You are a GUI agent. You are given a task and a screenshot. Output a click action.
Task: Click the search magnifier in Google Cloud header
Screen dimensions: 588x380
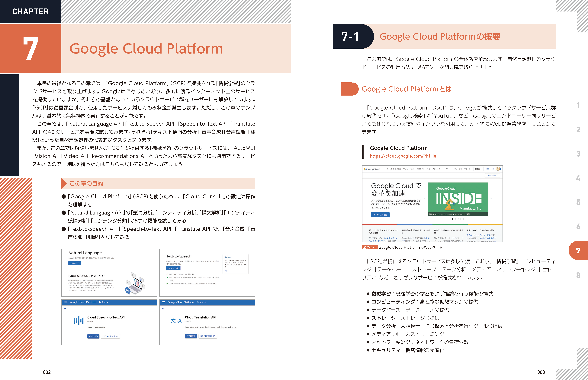click(x=447, y=169)
